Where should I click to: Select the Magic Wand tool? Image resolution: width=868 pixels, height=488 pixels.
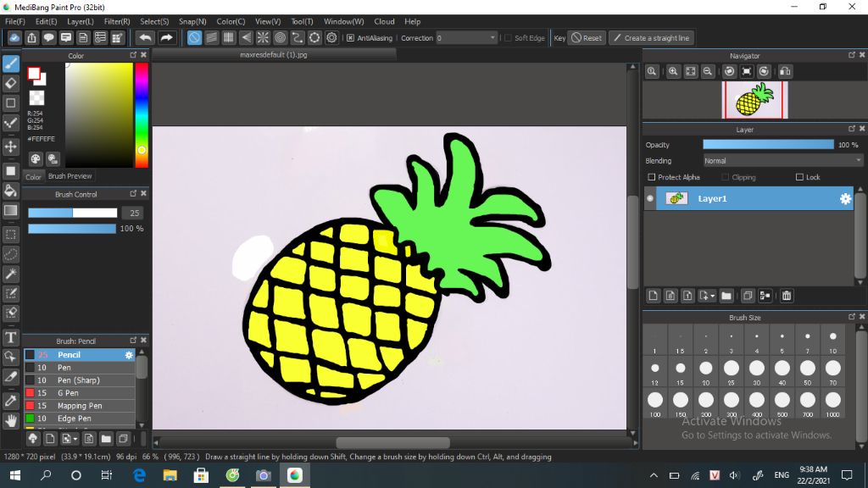coord(10,274)
